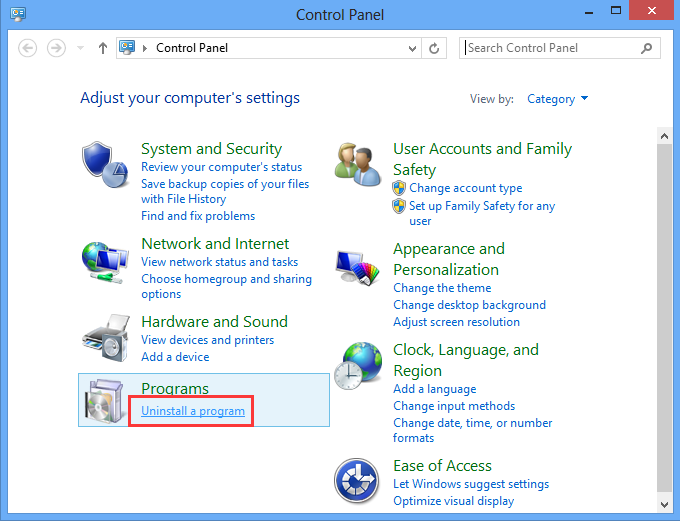This screenshot has width=680, height=521.
Task: Click the Clock, Language, and Region icon
Action: [360, 365]
